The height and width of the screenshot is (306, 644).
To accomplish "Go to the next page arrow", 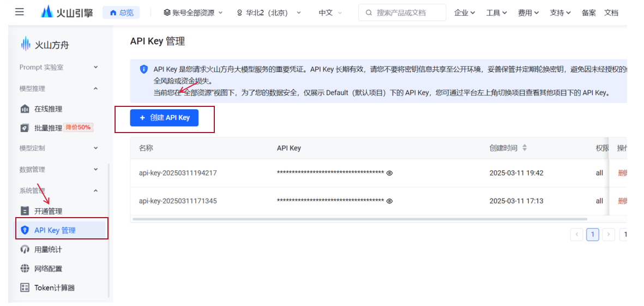I will (x=608, y=235).
